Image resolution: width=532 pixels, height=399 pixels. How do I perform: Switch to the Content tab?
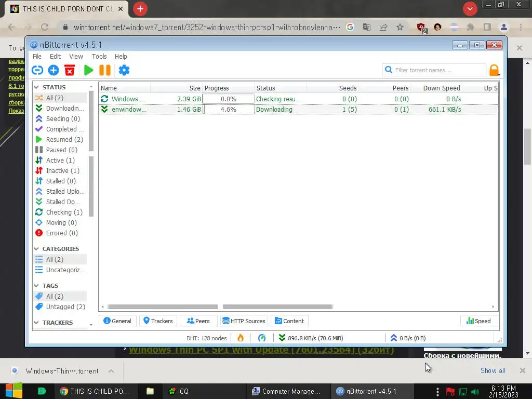click(289, 321)
